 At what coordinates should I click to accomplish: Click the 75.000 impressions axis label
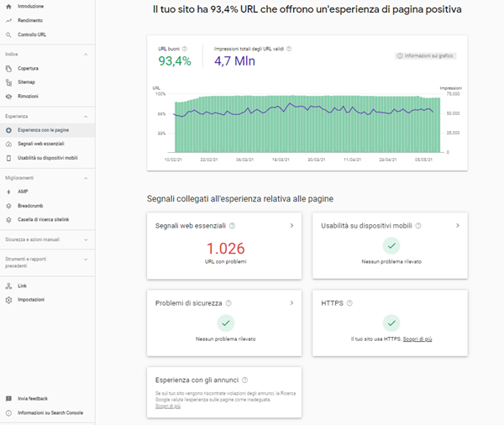pyautogui.click(x=454, y=94)
